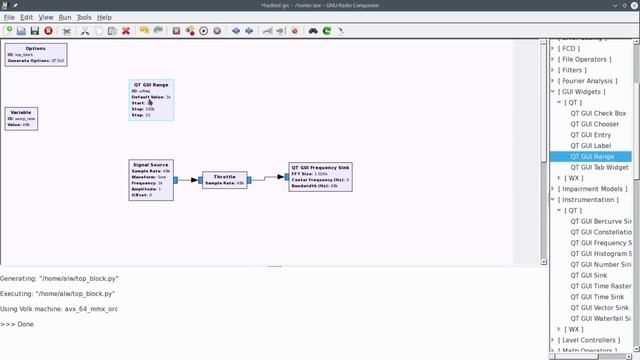This screenshot has width=640, height=360.
Task: Copy the selected block
Action: click(98, 31)
